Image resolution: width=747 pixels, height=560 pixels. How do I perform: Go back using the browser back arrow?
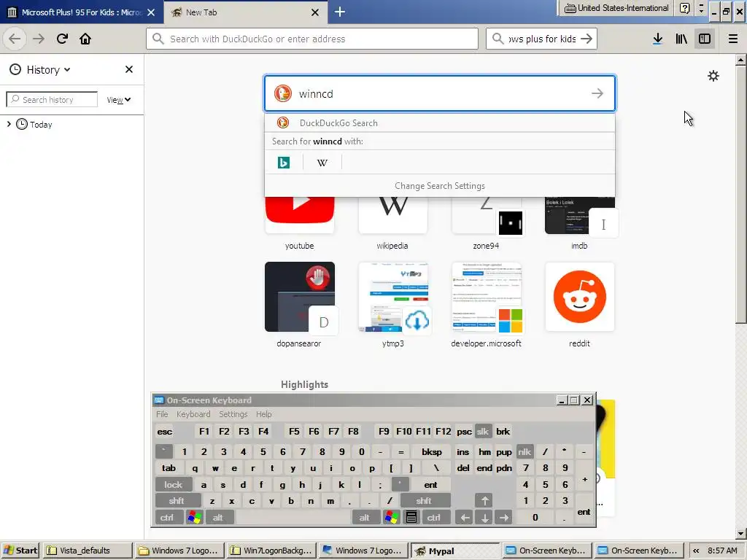tap(15, 39)
